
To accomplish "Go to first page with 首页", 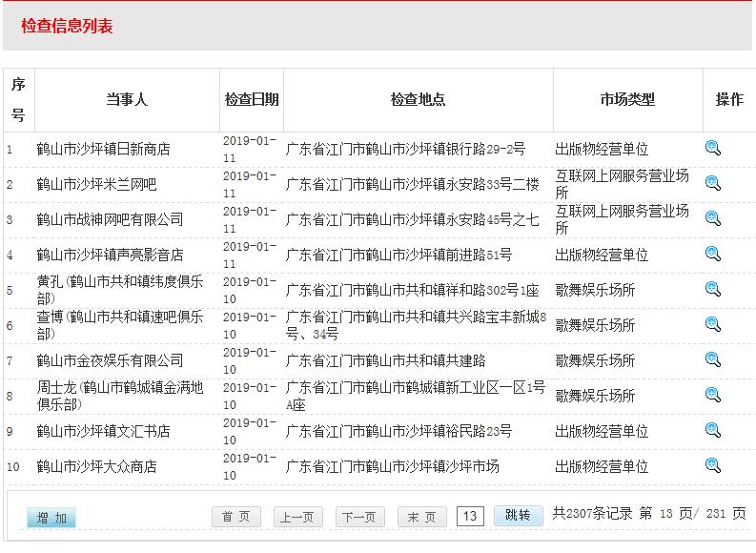I will pos(235,517).
